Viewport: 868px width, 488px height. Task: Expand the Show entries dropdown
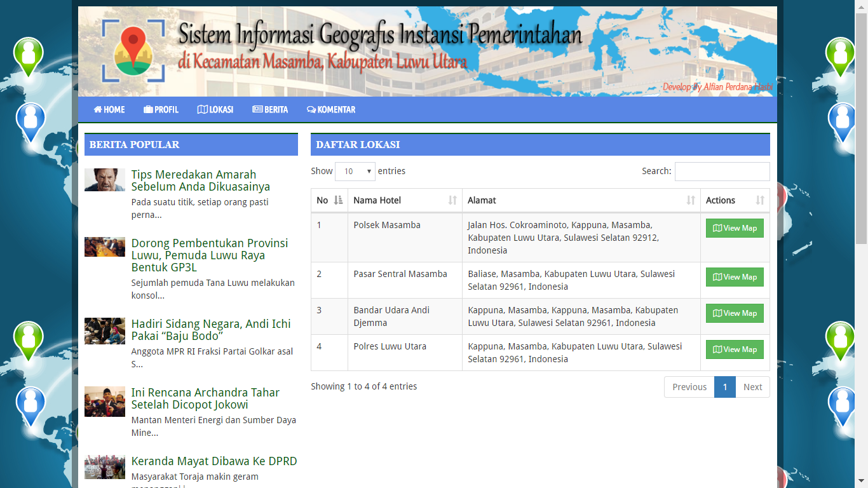tap(355, 172)
